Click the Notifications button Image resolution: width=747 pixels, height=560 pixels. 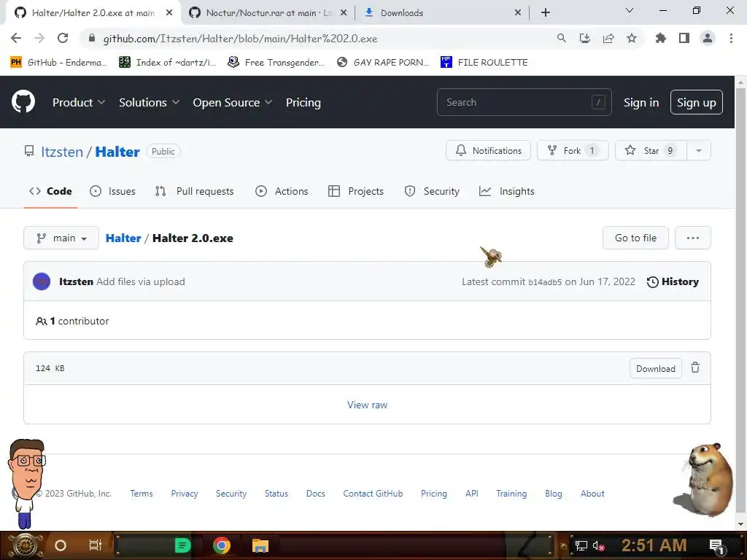click(x=488, y=150)
